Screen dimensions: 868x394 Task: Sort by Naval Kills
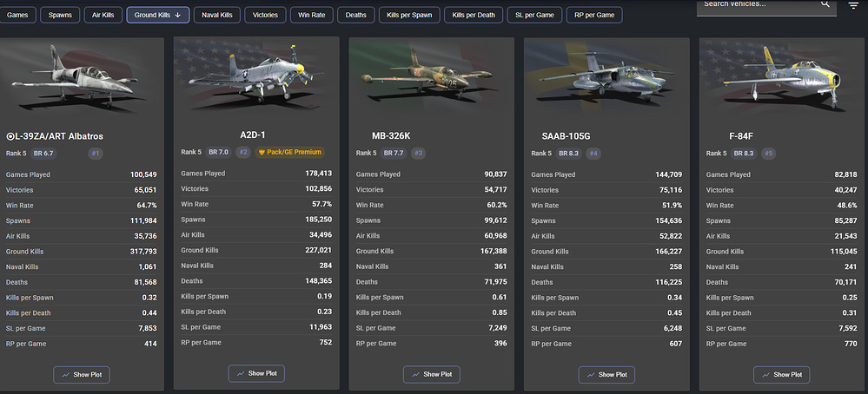[217, 15]
